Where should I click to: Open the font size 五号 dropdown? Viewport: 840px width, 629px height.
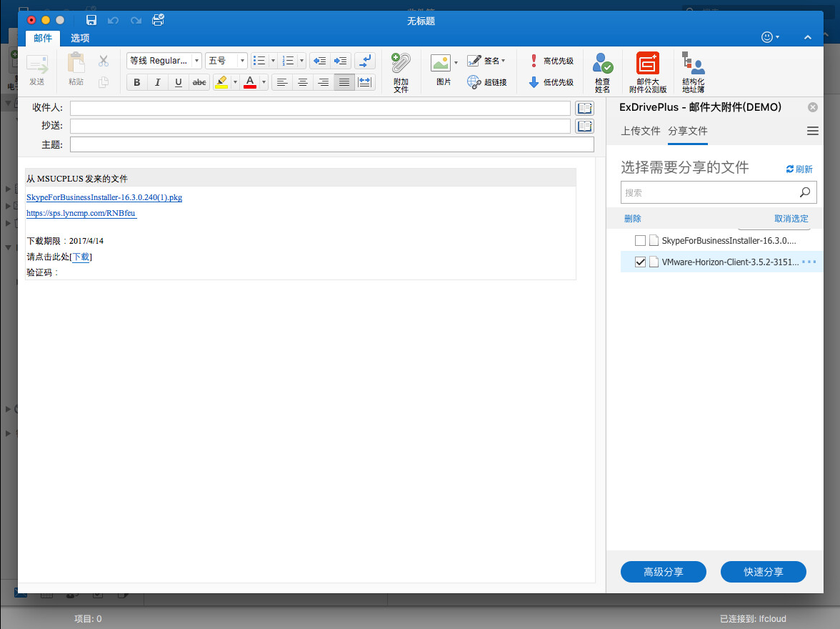226,61
